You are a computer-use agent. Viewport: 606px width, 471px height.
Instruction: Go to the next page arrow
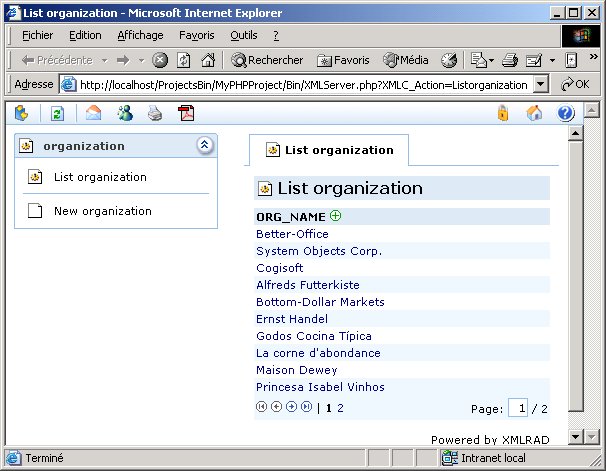(x=292, y=407)
